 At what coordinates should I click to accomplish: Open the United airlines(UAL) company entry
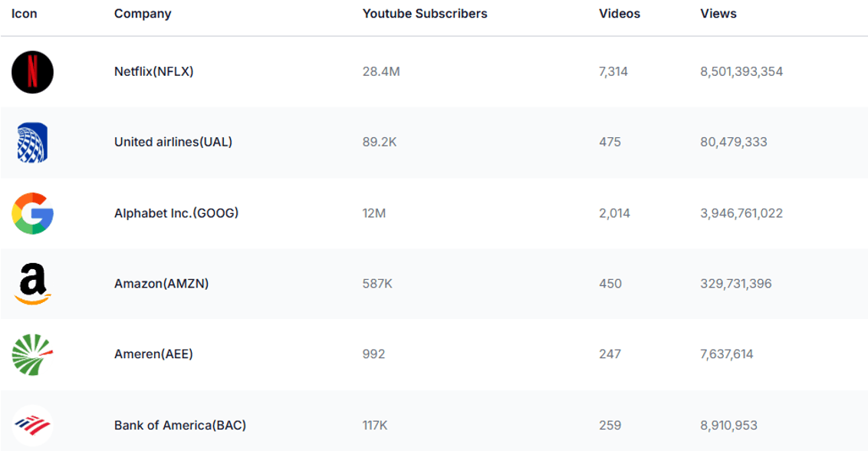click(x=173, y=142)
